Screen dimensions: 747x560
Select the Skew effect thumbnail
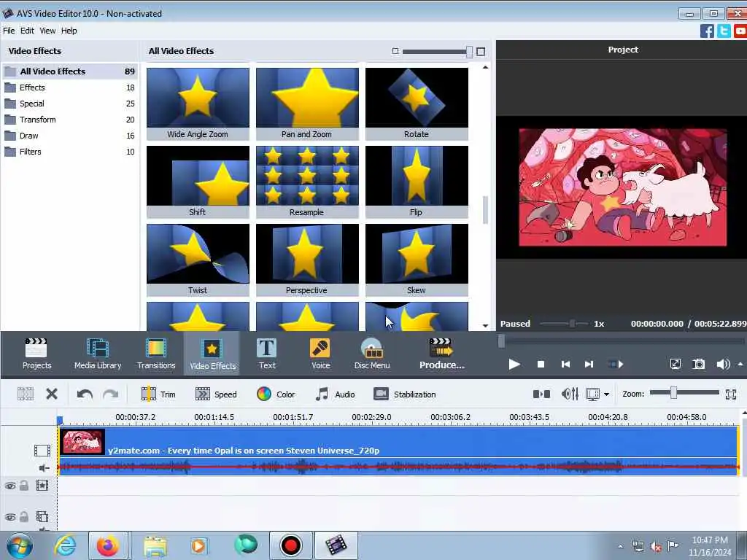tap(417, 254)
